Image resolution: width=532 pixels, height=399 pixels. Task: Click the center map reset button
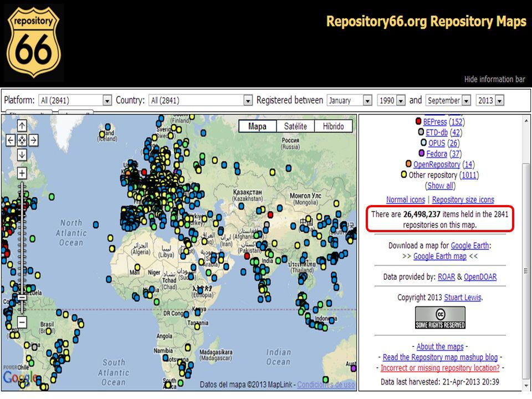point(22,140)
